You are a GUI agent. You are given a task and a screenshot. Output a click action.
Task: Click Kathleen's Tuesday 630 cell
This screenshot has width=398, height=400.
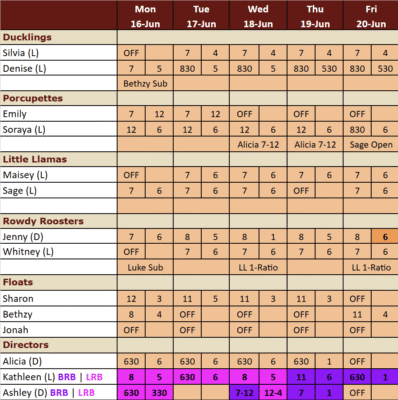[187, 377]
